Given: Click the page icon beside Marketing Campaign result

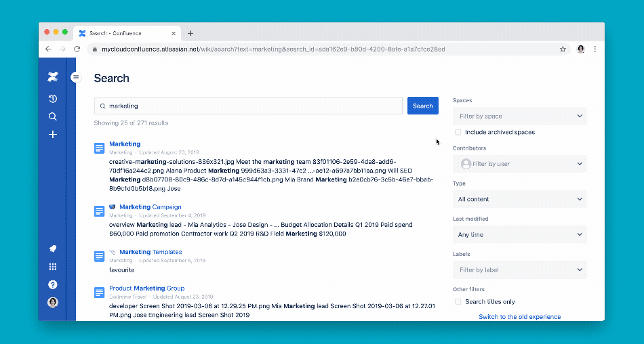Looking at the screenshot, I should 99,211.
